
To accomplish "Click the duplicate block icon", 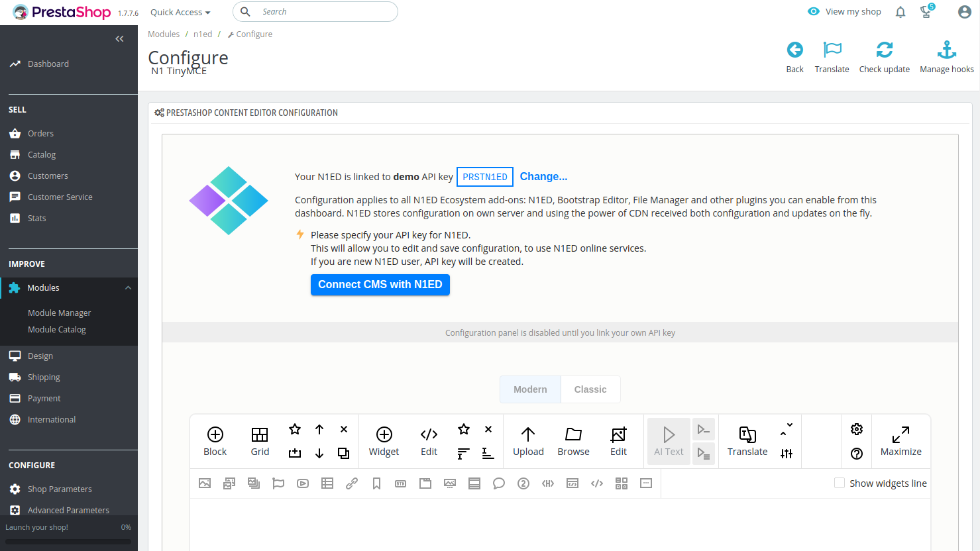I will [x=343, y=453].
